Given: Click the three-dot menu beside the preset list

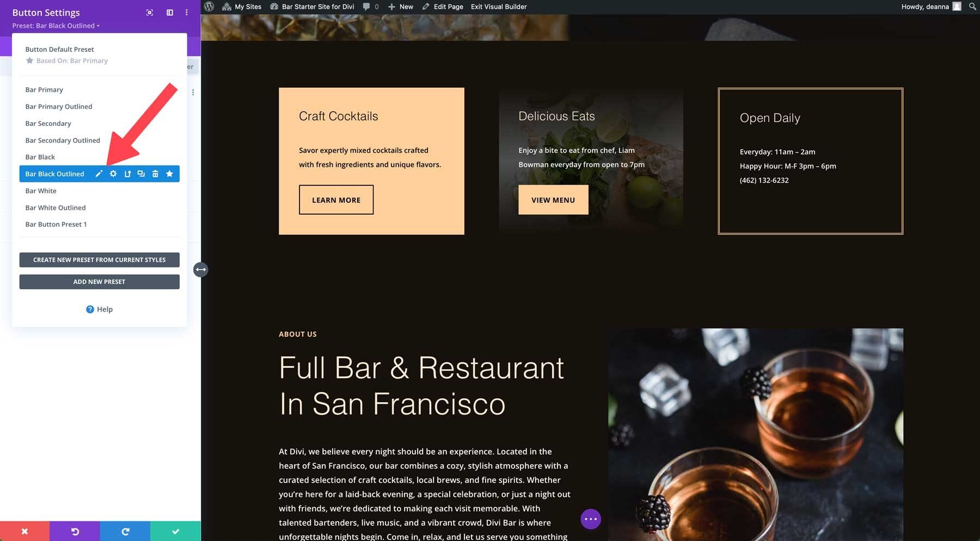Looking at the screenshot, I should pos(193,93).
